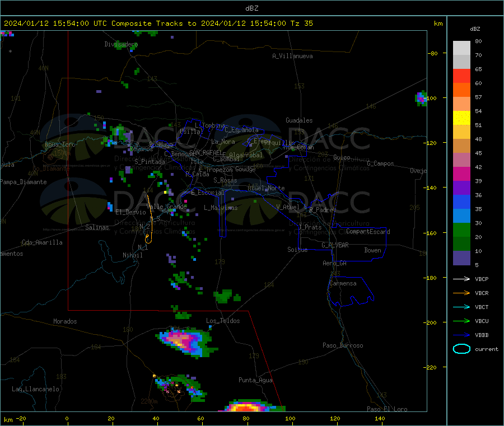Click the Valle_Grande map label

[166, 207]
